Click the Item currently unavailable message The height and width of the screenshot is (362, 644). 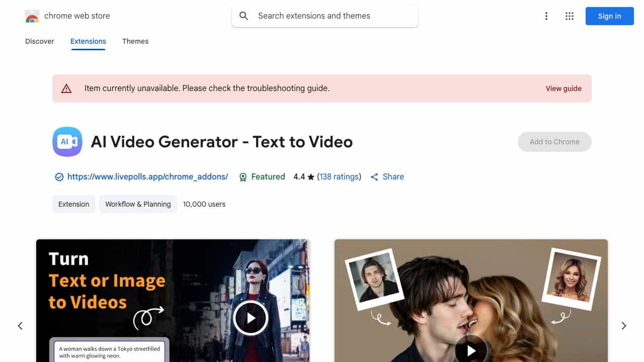coord(207,88)
